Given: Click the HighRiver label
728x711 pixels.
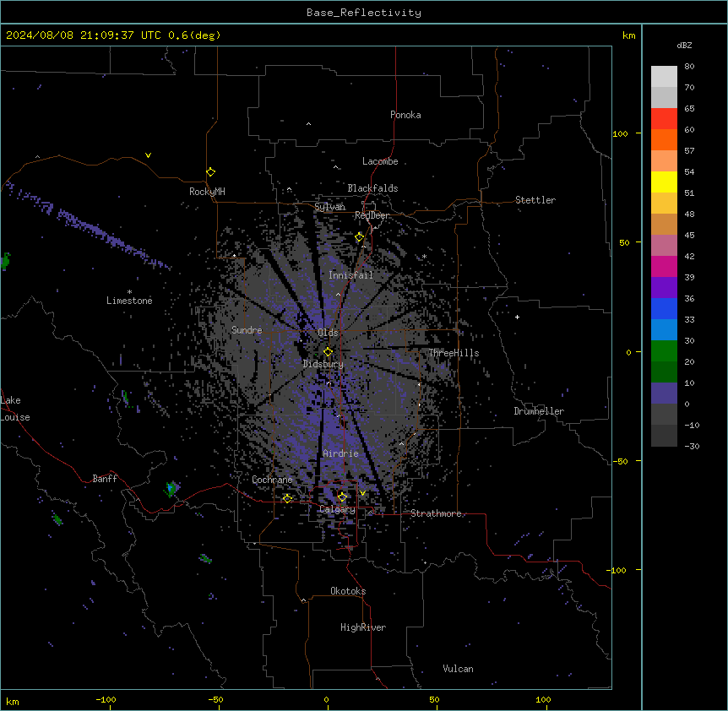Looking at the screenshot, I should 363,627.
